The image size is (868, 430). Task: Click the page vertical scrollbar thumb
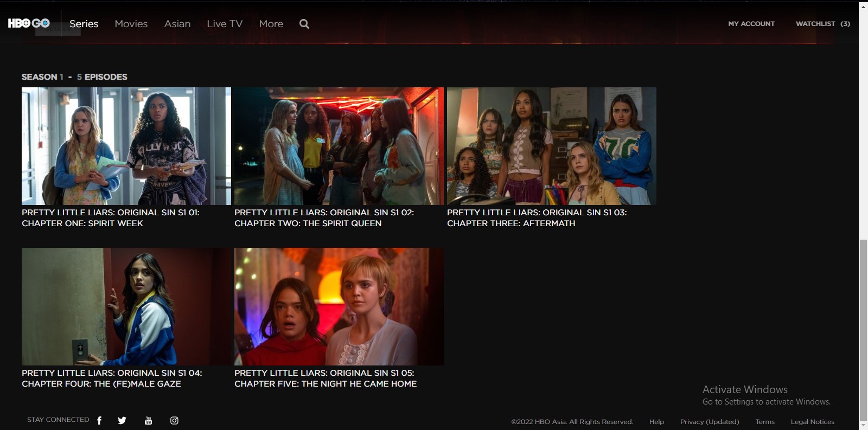point(863,330)
